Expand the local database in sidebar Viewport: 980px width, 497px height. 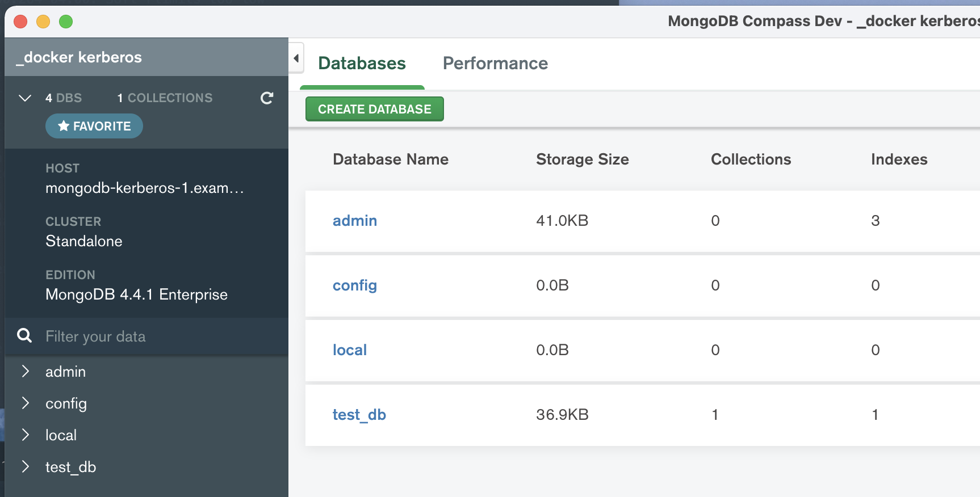tap(25, 435)
